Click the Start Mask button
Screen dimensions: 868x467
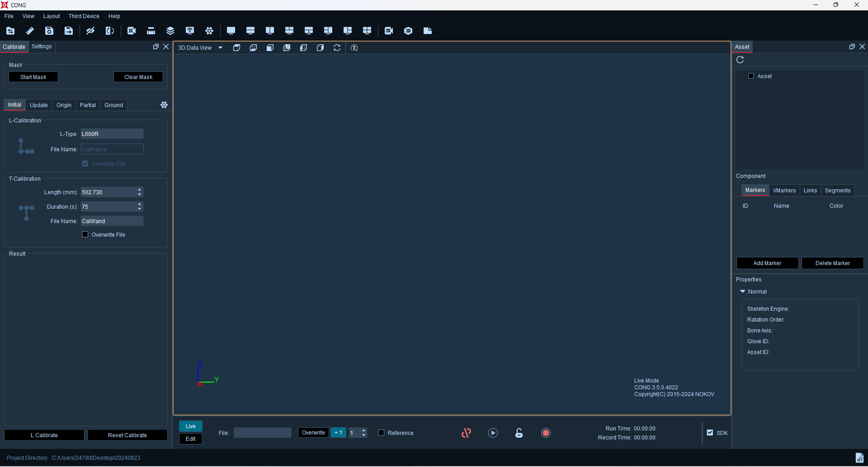pyautogui.click(x=33, y=77)
